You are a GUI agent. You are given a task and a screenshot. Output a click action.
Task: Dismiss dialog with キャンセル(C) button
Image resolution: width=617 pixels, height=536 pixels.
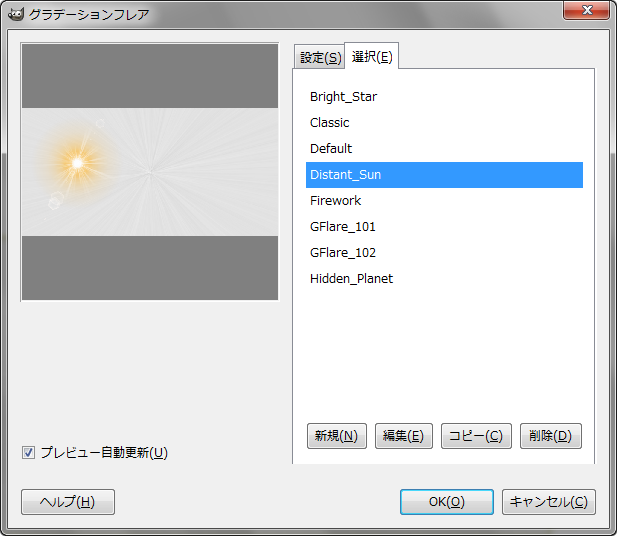(x=549, y=502)
